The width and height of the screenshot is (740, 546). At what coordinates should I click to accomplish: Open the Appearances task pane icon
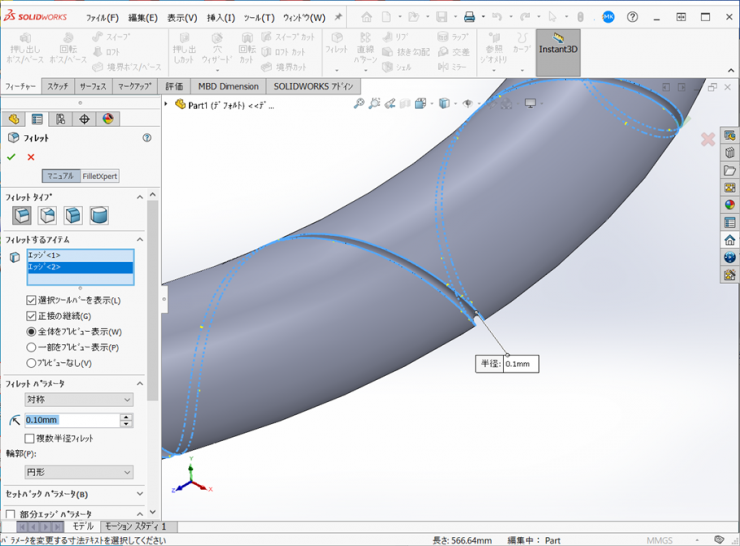pyautogui.click(x=730, y=205)
